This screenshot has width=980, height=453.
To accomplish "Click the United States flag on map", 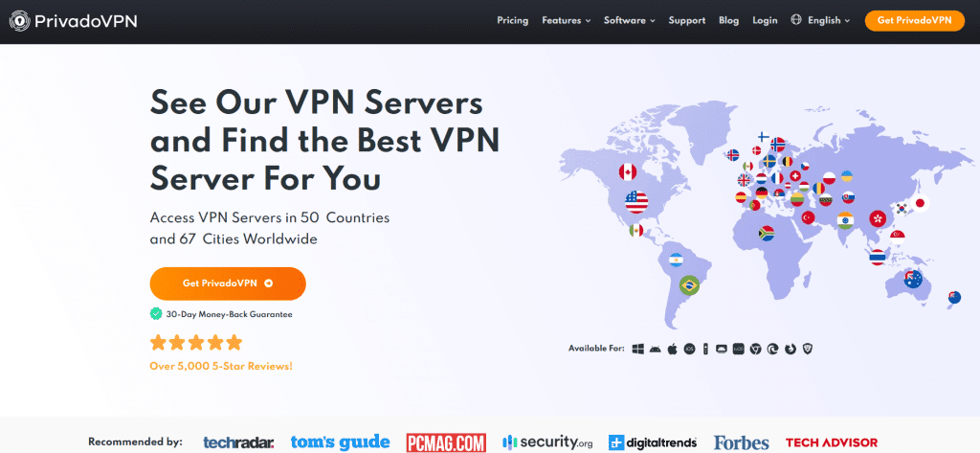I will click(636, 202).
